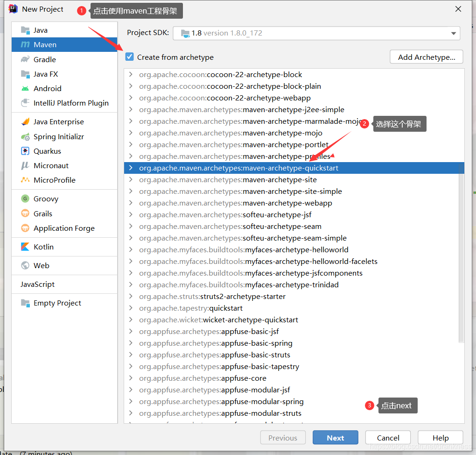Viewport: 476px width, 455px height.
Task: Click the Spring Initializr icon
Action: point(25,137)
